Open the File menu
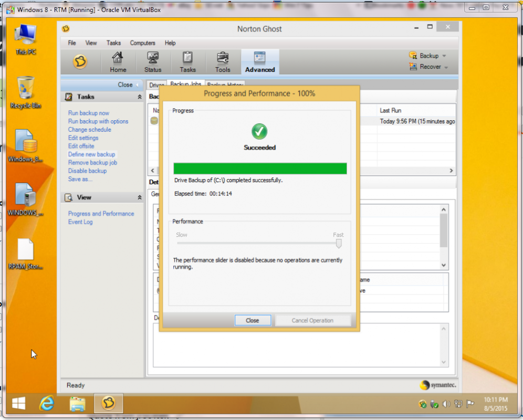523x420 pixels. [72, 43]
